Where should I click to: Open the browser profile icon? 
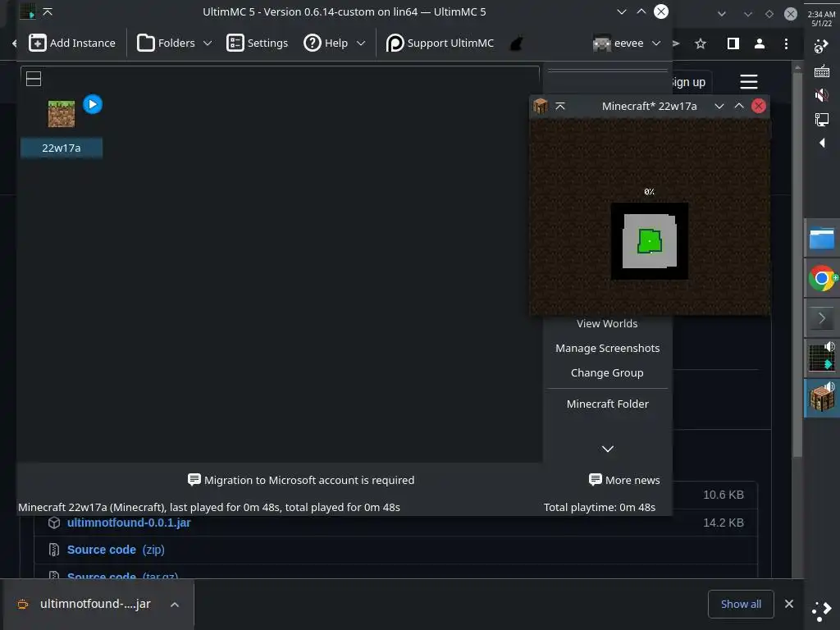tap(759, 43)
